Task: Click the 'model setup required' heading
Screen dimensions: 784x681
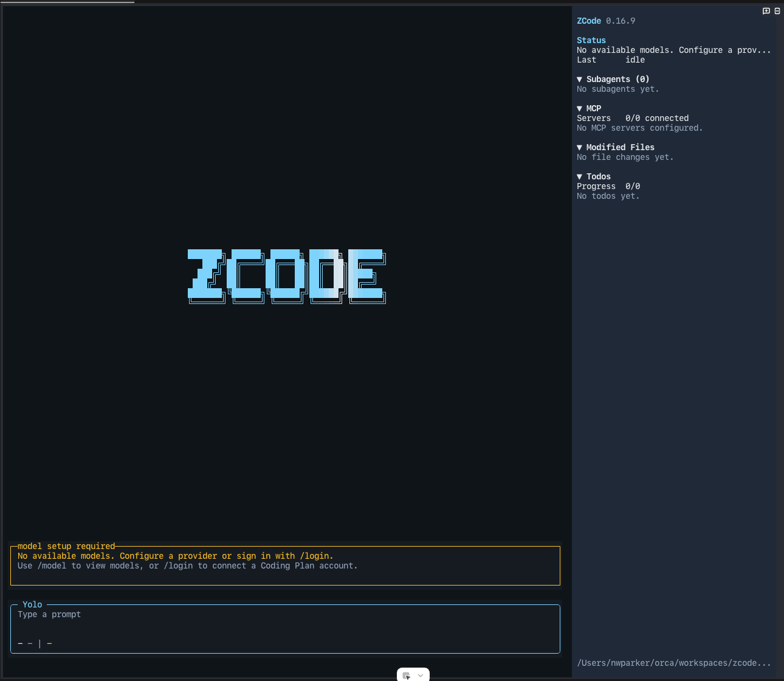Action: [66, 546]
